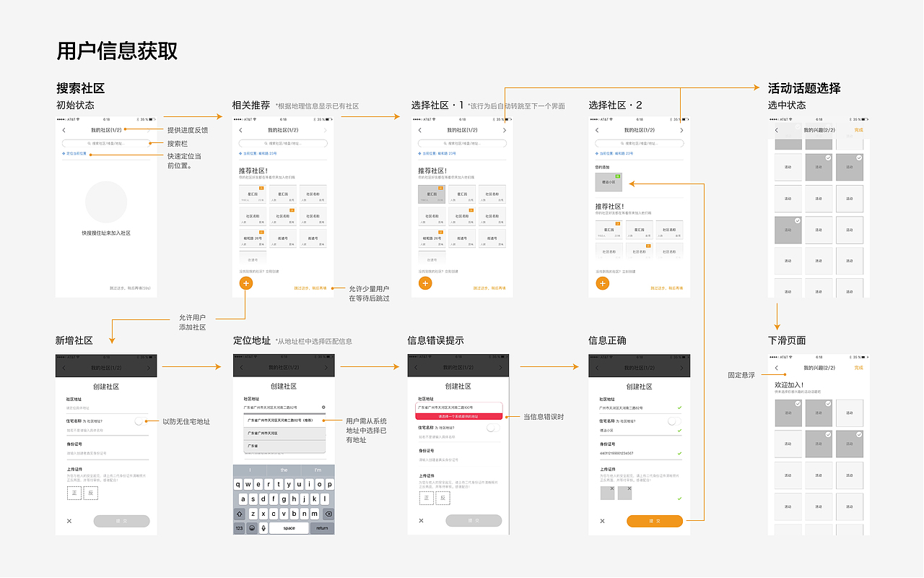Tap back arrow in 选中状态 interests screen

(776, 130)
